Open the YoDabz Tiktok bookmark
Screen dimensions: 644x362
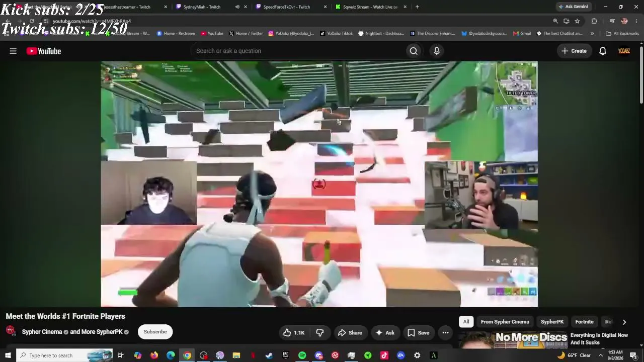tap(337, 34)
